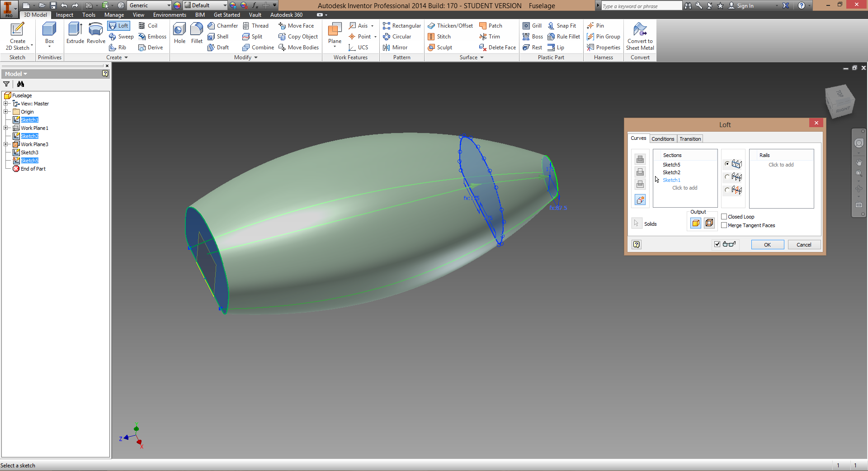Image resolution: width=868 pixels, height=471 pixels.
Task: Check Merge Tangent Faces
Action: click(724, 225)
